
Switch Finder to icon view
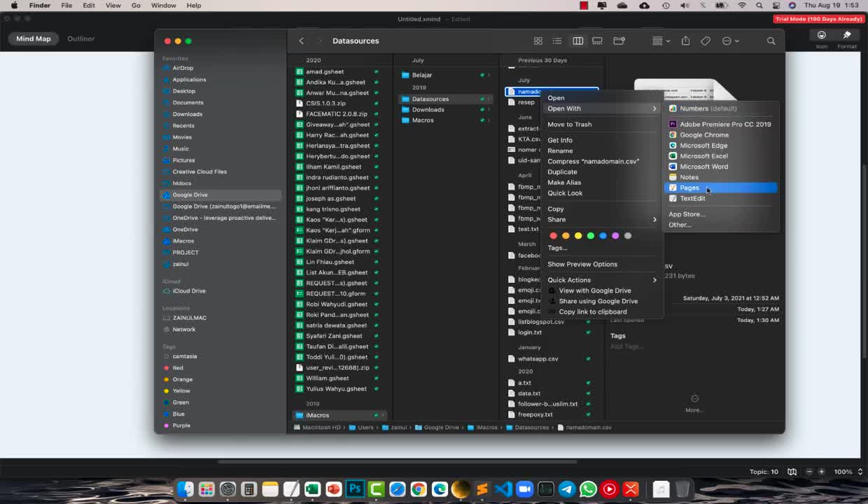pos(538,41)
